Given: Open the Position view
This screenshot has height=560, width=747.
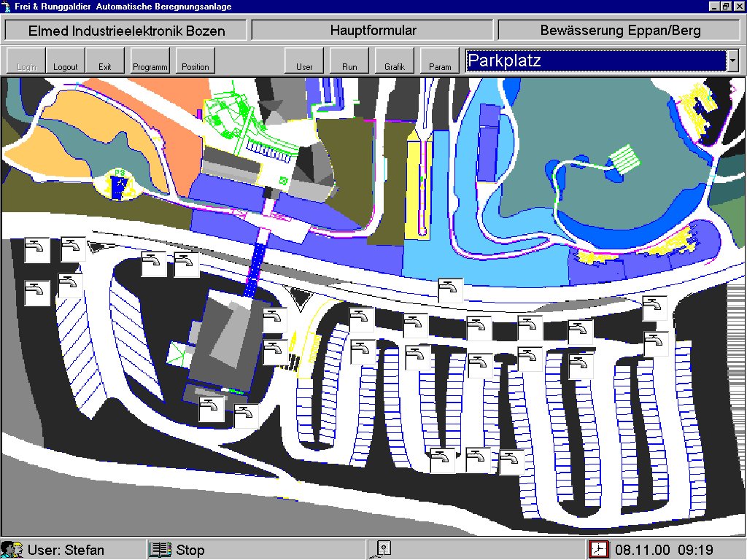Looking at the screenshot, I should 196,61.
